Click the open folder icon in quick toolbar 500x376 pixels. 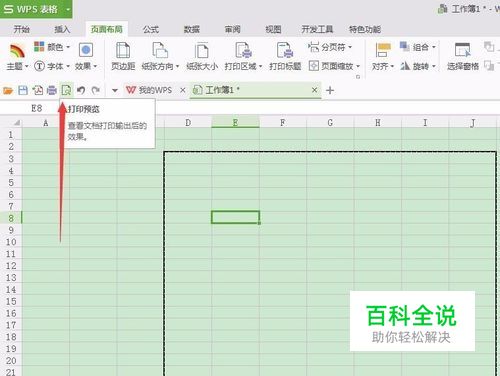(x=8, y=90)
